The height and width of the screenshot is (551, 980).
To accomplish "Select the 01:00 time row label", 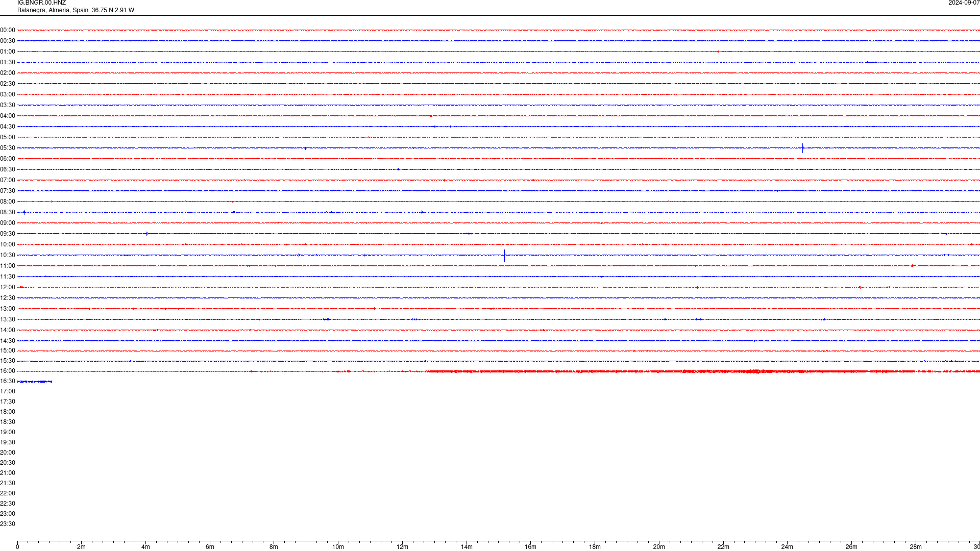I will pos(8,52).
